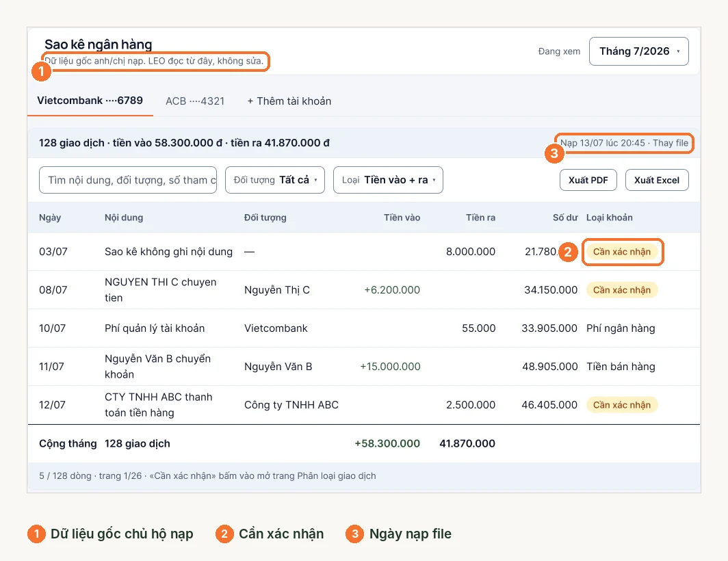Screen dimensions: 728x561
Task: Click the Đối tượng column header
Action: (265, 218)
